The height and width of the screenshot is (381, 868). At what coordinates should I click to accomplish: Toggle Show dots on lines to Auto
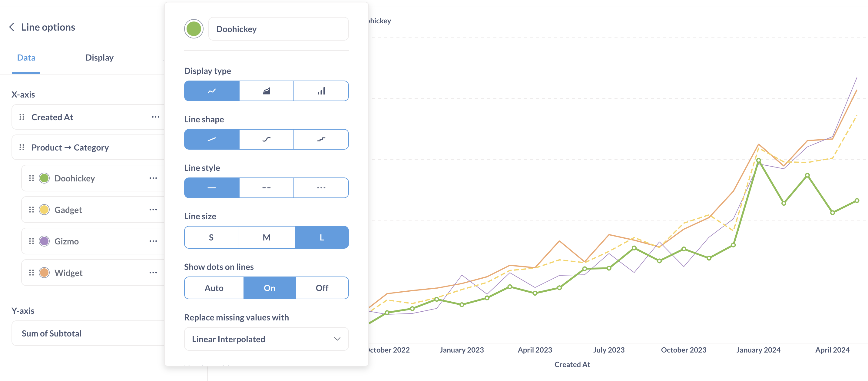(214, 288)
